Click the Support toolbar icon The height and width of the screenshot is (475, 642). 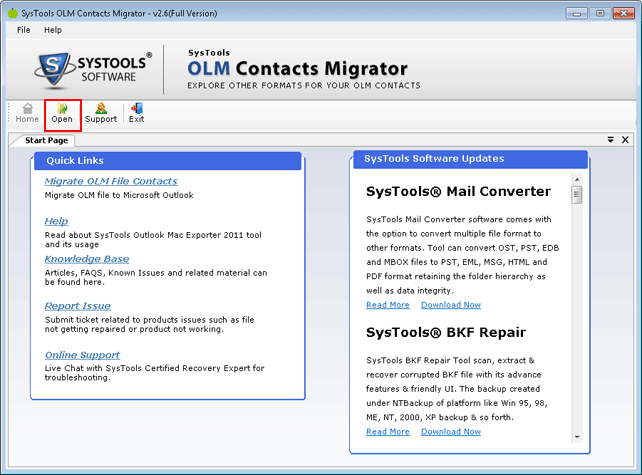coord(101,113)
